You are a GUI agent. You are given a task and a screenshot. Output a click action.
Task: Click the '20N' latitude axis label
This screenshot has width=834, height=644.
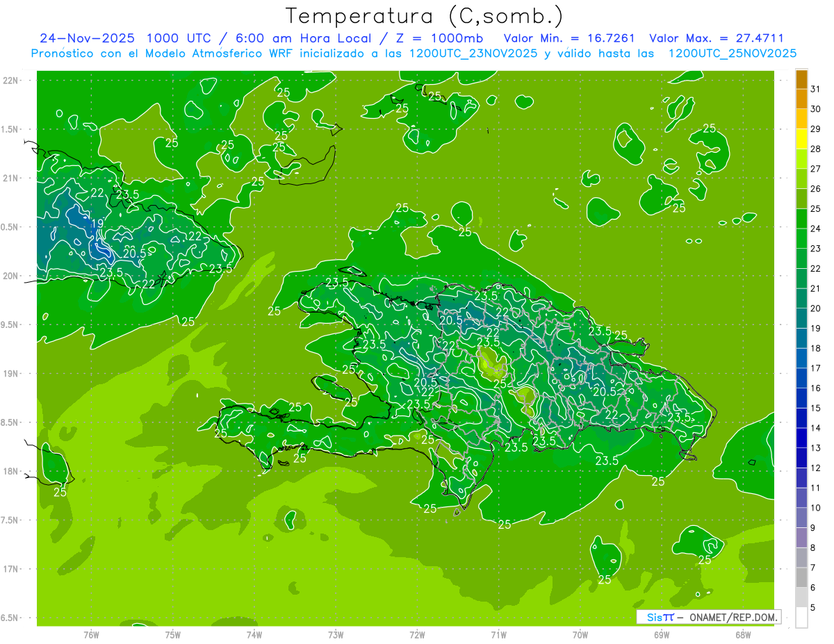pos(10,276)
